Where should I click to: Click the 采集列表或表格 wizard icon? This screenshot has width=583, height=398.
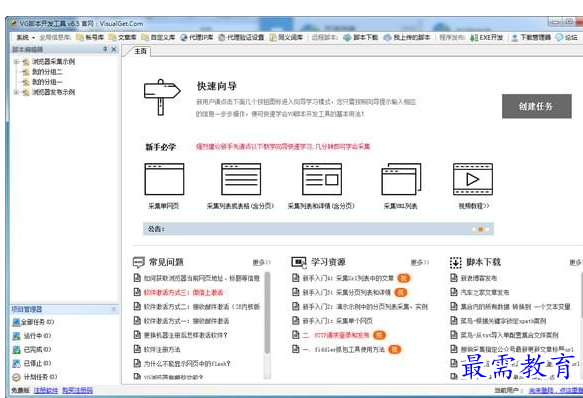click(x=241, y=179)
